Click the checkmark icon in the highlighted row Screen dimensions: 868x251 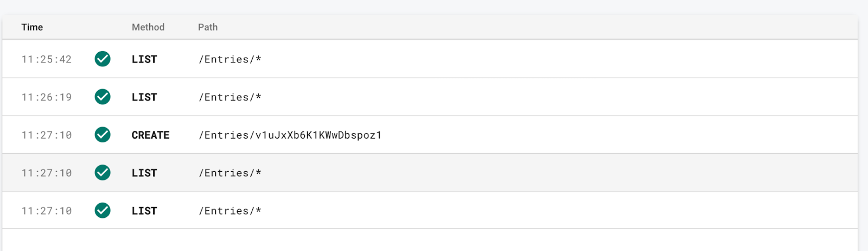pos(103,173)
